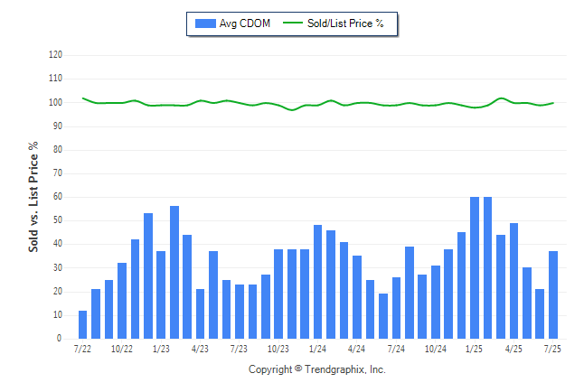584x392 pixels.
Task: Click the '90' y-axis value
Action: click(x=58, y=126)
